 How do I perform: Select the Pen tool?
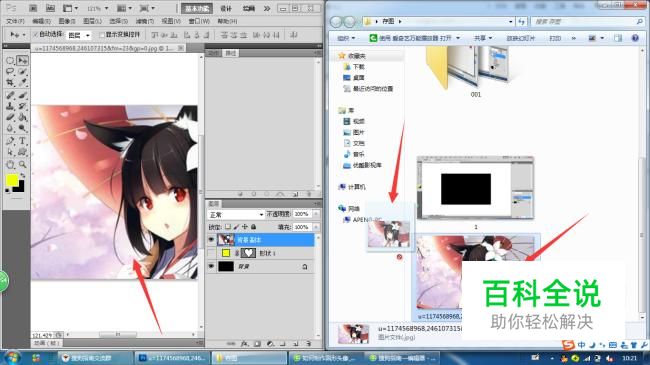click(10, 141)
